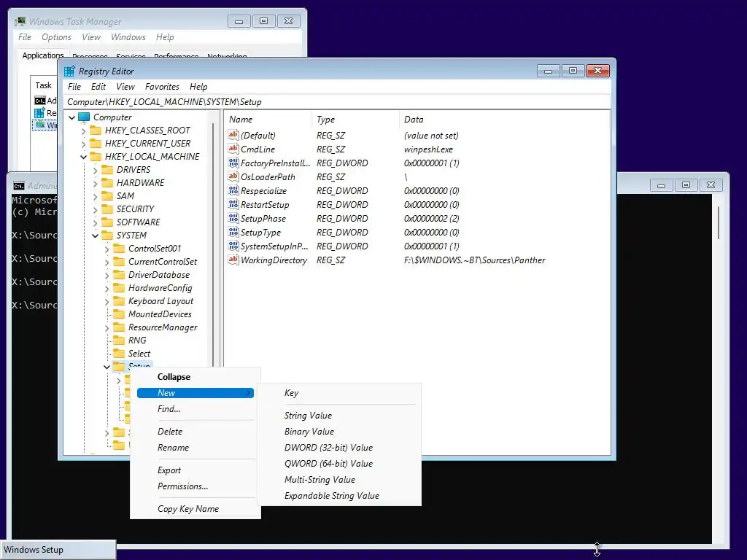The height and width of the screenshot is (560, 747).
Task: Select the MountedDevices key
Action: point(160,314)
